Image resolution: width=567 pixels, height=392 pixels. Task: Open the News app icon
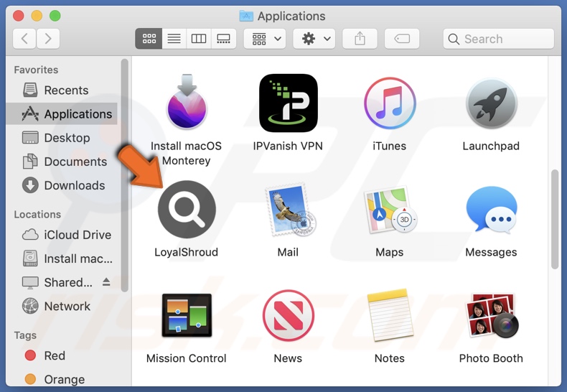(289, 315)
